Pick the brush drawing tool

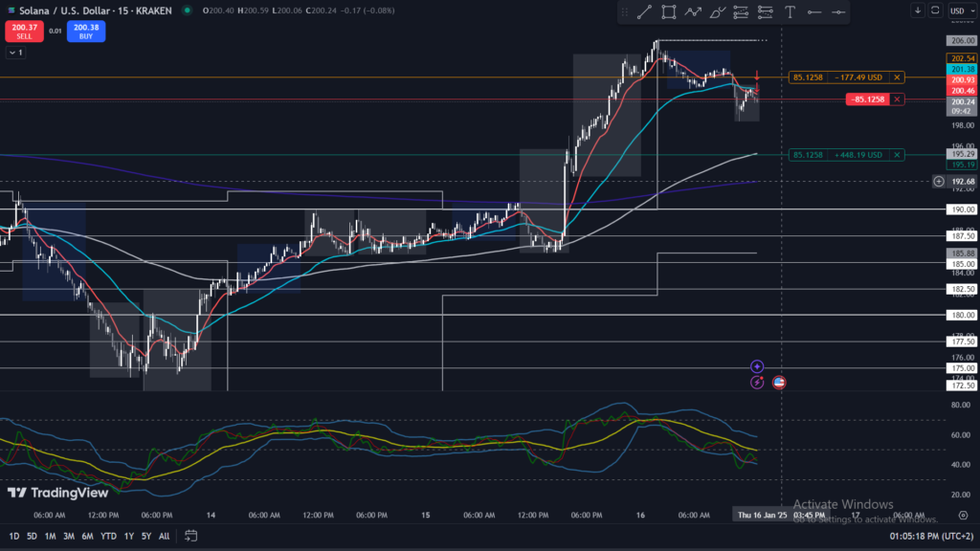click(x=717, y=11)
